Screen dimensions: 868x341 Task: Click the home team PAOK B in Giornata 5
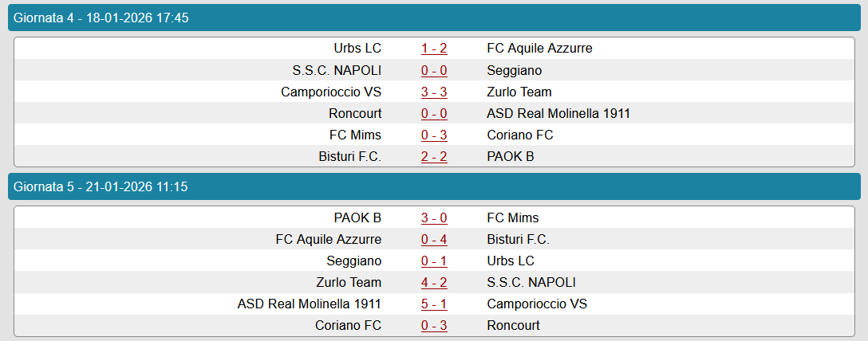(x=357, y=218)
